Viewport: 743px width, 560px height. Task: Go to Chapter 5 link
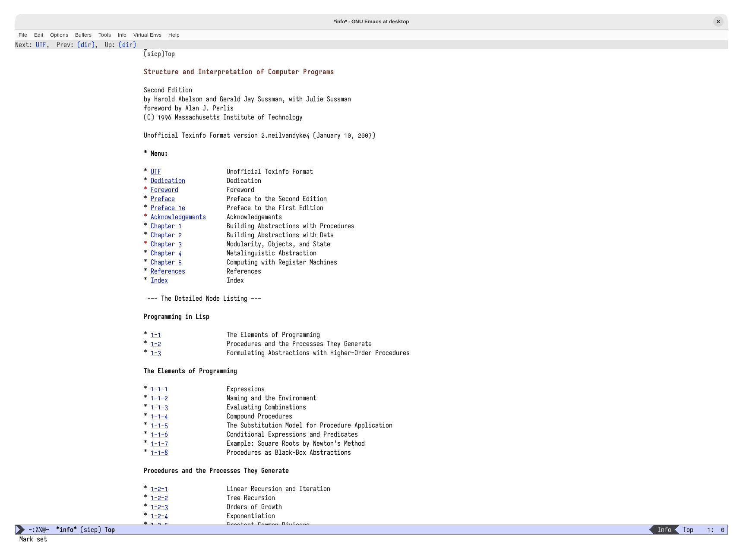coord(166,262)
